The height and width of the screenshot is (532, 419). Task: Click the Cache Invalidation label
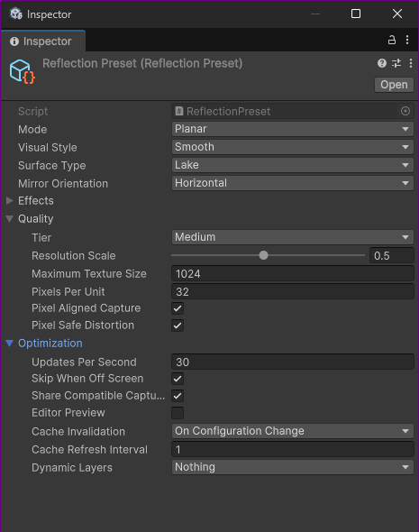78,431
